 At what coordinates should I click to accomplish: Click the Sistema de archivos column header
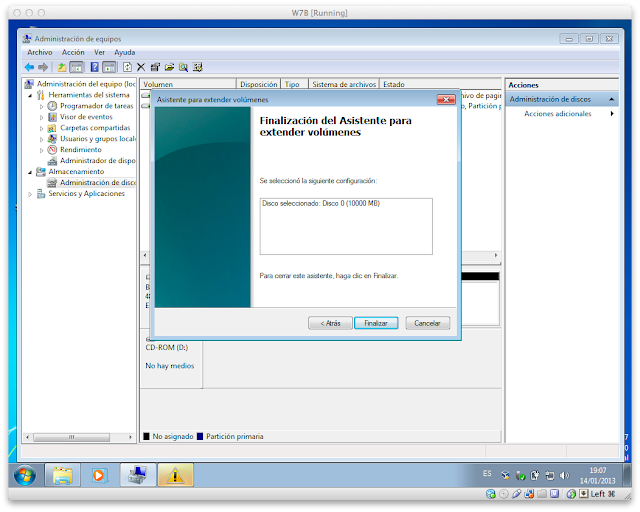click(344, 84)
